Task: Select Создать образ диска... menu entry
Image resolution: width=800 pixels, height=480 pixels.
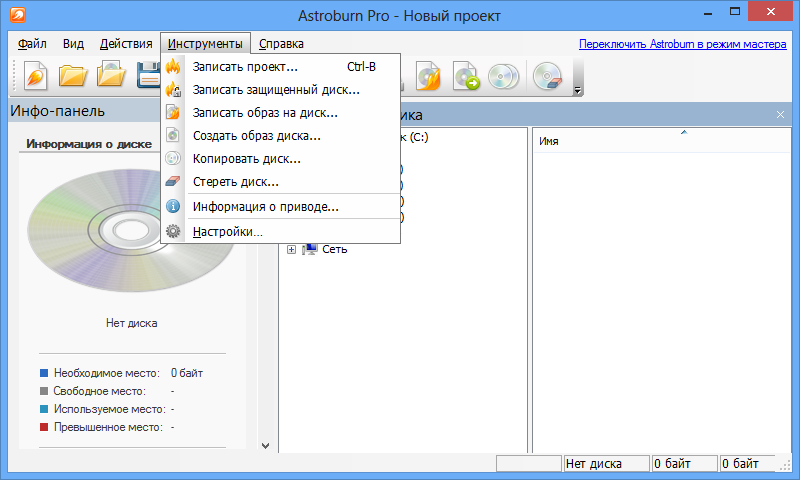Action: [x=281, y=136]
